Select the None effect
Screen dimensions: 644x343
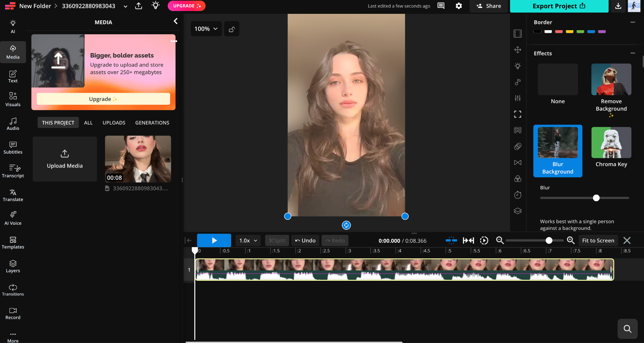tap(558, 84)
